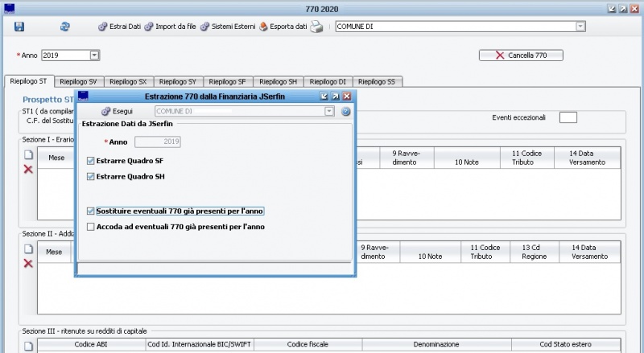
Task: Open the Riepilogo SF tab
Action: 228,82
